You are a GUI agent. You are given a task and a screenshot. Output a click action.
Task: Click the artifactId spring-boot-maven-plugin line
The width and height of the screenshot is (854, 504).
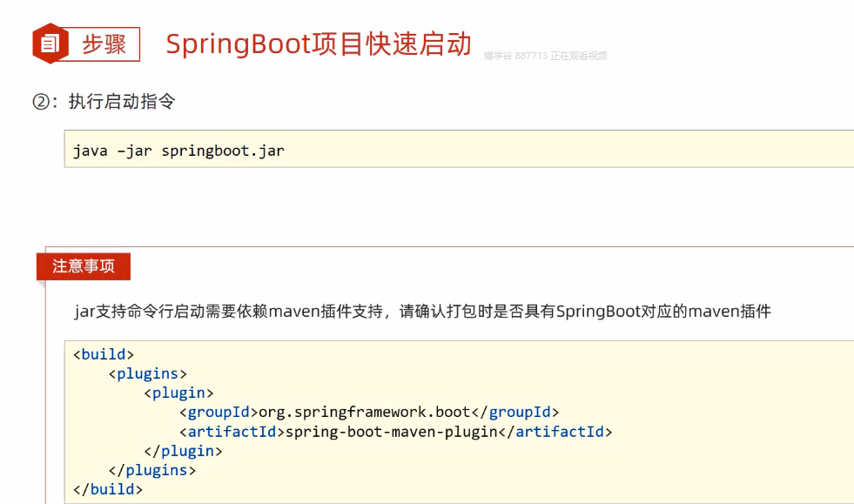pos(396,432)
